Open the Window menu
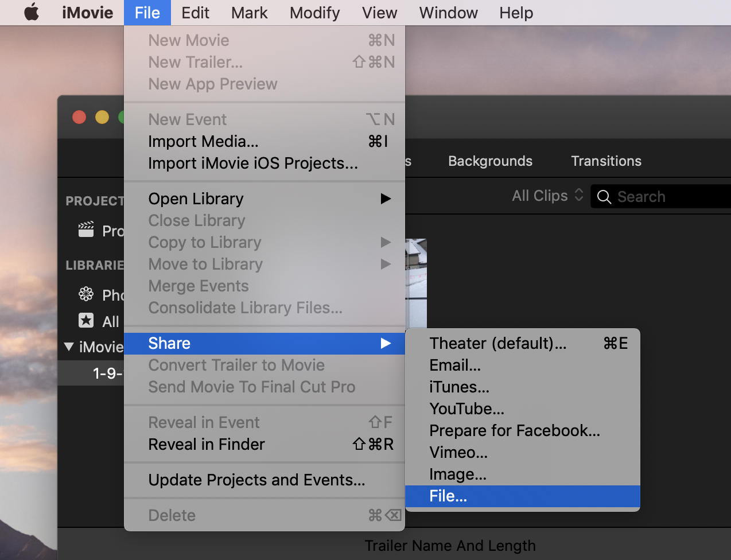Image resolution: width=731 pixels, height=560 pixels. [448, 13]
